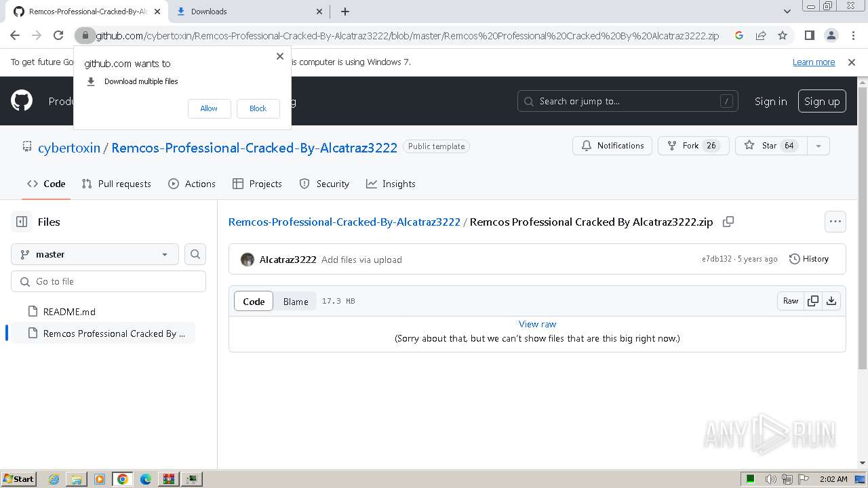Fork the repository button
Screen dimensions: 868x488
(693, 146)
